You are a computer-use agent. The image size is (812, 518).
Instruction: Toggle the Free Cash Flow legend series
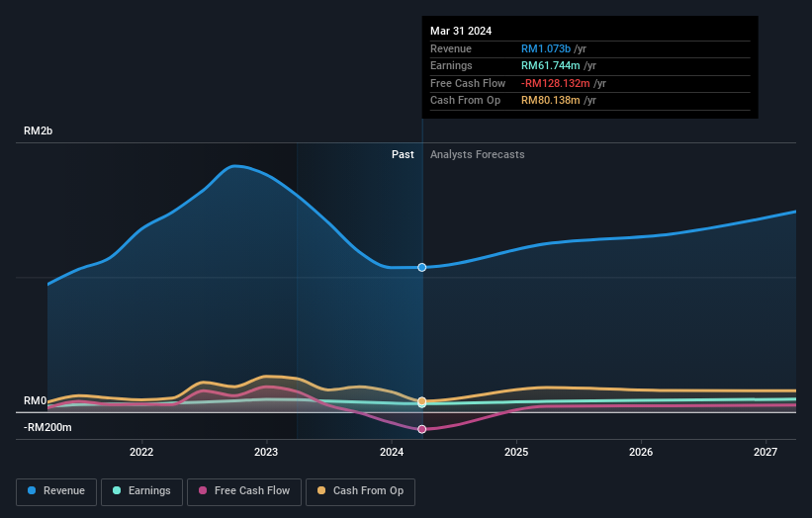(244, 491)
